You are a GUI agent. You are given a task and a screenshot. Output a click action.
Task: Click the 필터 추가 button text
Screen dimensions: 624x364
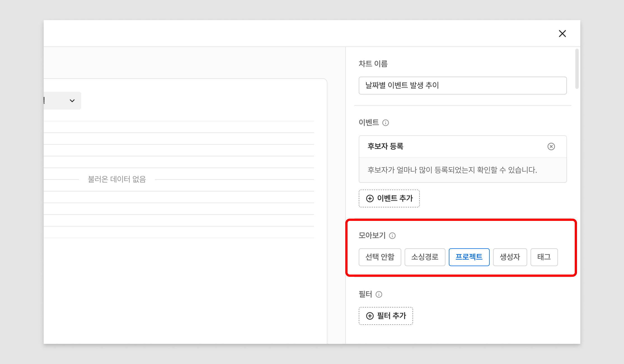[x=391, y=316]
